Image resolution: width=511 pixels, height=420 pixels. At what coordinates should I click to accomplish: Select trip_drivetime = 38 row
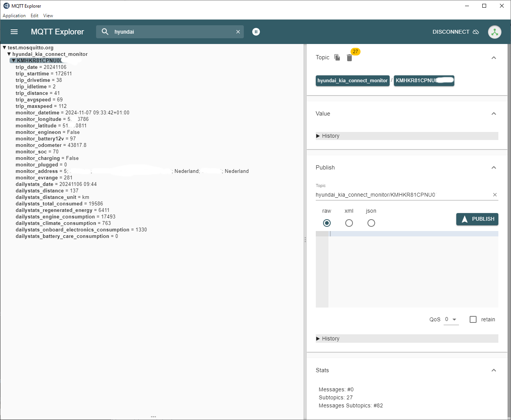pos(39,80)
